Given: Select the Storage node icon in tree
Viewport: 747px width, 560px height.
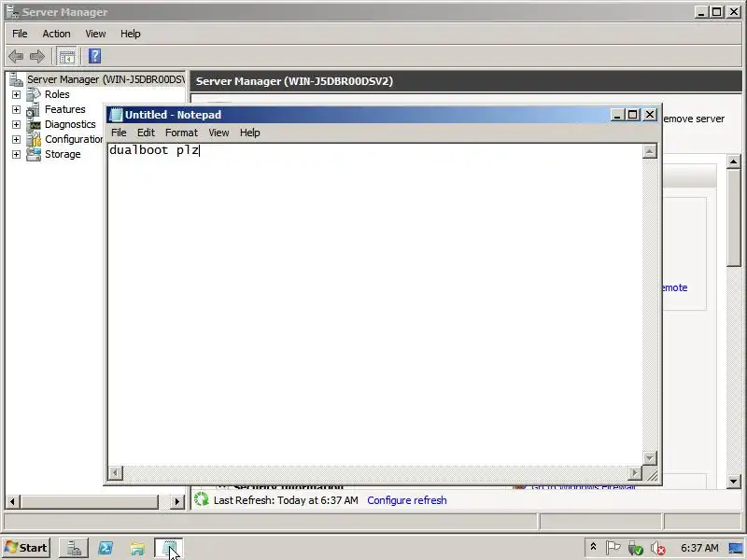Looking at the screenshot, I should 34,154.
